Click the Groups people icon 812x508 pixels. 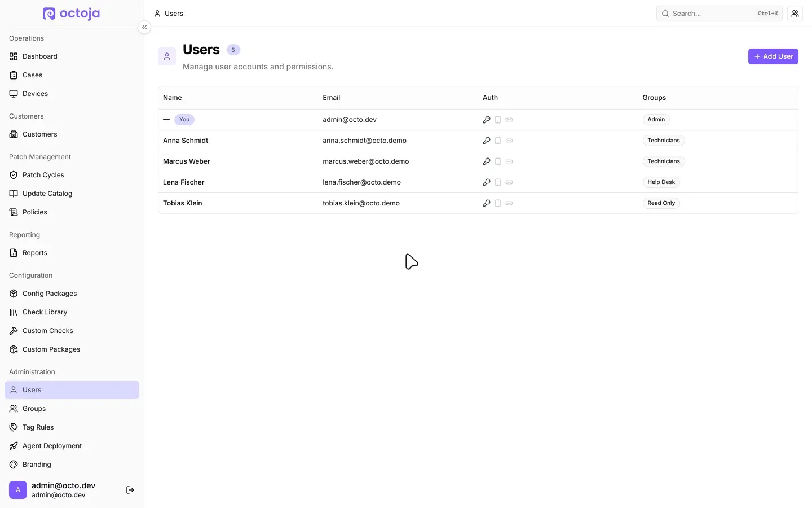tap(14, 409)
